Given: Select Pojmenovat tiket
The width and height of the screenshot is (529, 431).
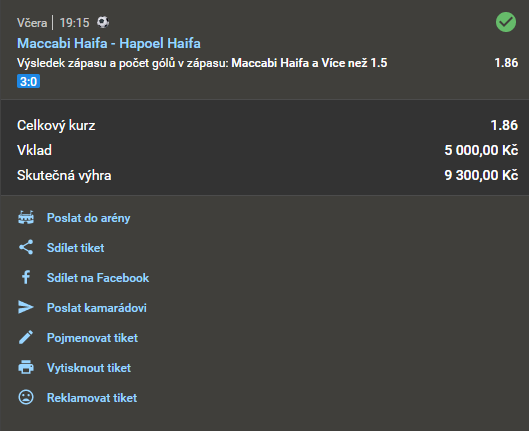Looking at the screenshot, I should click(x=92, y=338).
